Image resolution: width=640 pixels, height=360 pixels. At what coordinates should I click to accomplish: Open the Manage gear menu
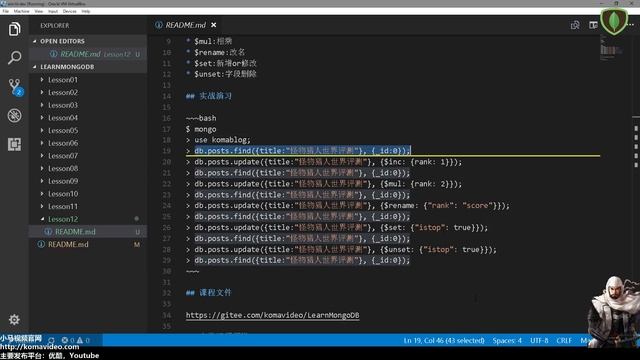tap(14, 319)
